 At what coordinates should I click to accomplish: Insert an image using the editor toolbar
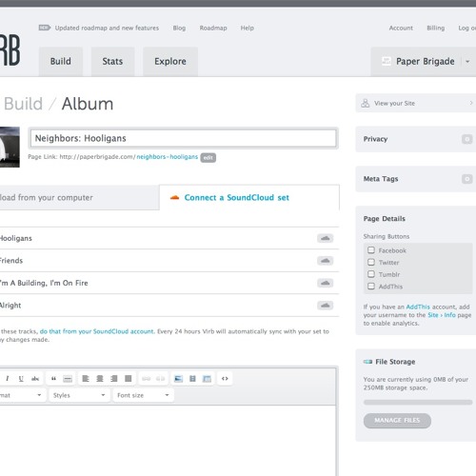click(178, 378)
